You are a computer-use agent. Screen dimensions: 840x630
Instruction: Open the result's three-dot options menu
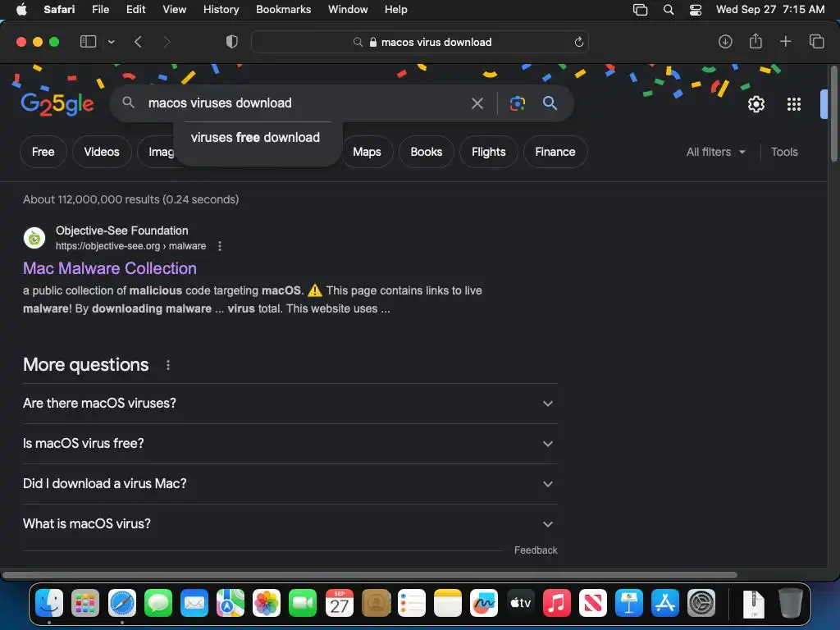click(220, 246)
